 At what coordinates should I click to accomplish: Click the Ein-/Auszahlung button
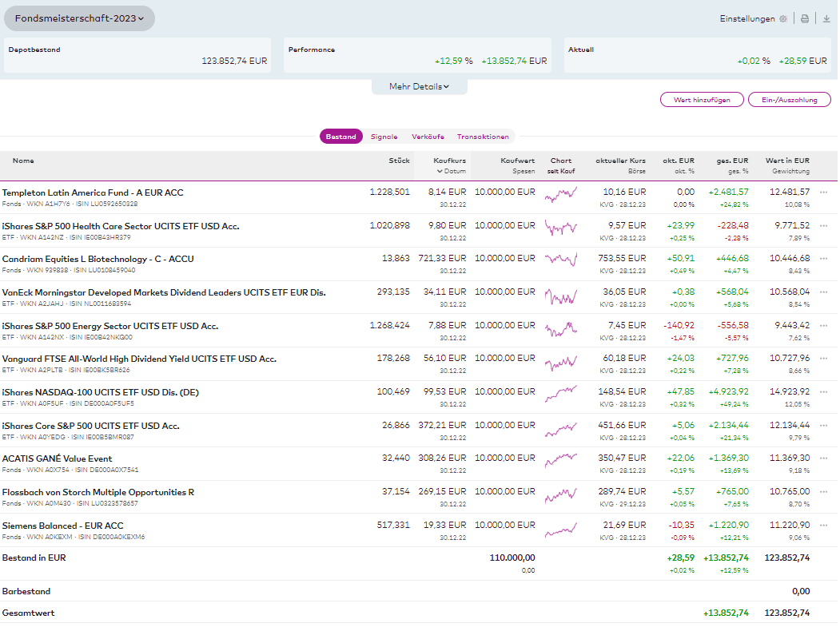pyautogui.click(x=788, y=100)
